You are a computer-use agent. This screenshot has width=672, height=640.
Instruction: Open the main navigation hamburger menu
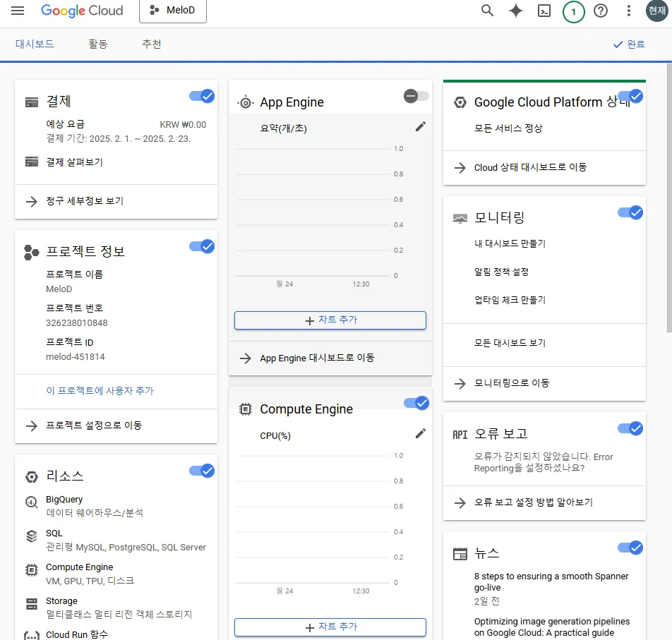coord(18,11)
